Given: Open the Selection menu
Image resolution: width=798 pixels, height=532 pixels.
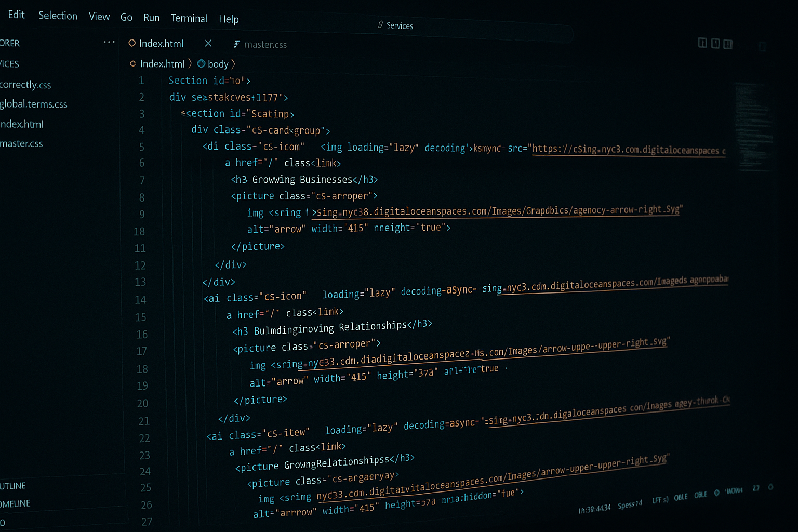Looking at the screenshot, I should (x=58, y=16).
